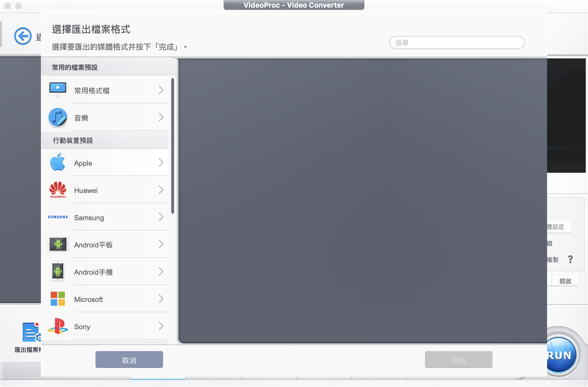
Task: Click the blue back arrow icon
Action: pyautogui.click(x=23, y=36)
